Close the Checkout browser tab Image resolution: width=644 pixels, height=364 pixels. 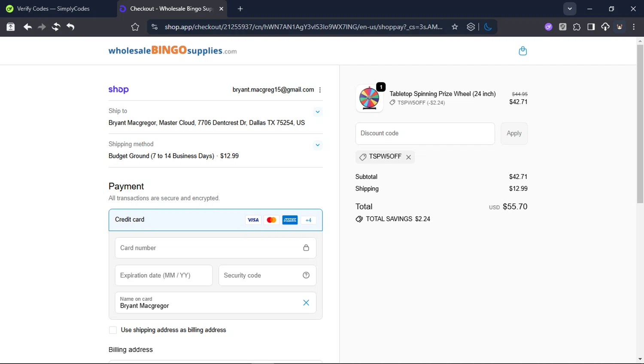[221, 9]
